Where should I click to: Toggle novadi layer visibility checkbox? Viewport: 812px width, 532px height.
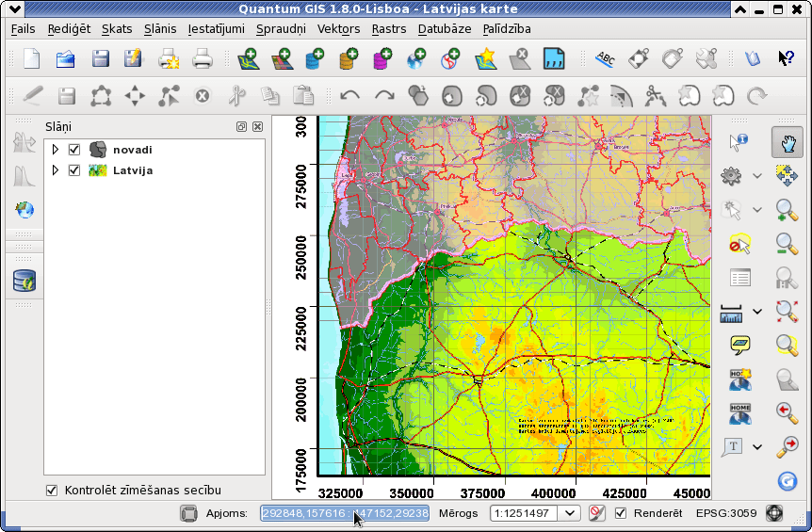[x=74, y=150]
